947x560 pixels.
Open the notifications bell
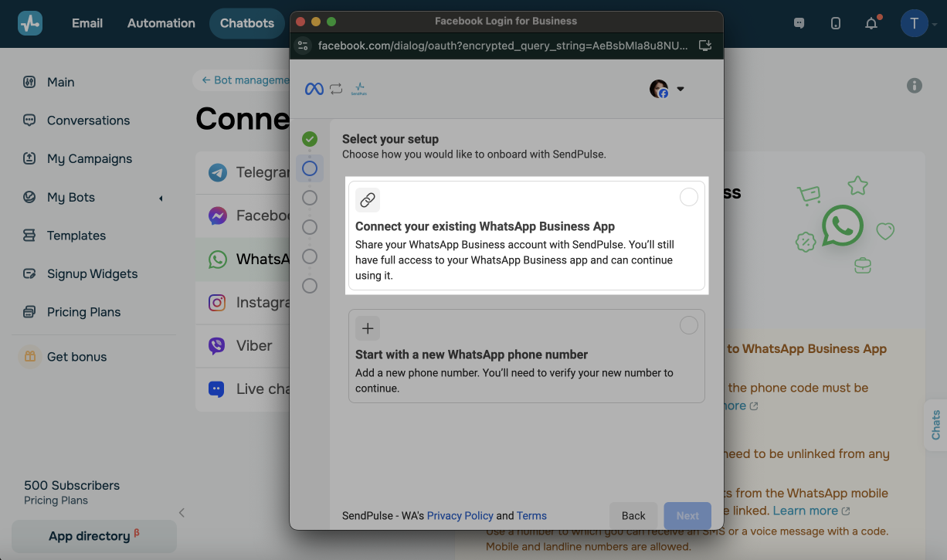coord(871,23)
